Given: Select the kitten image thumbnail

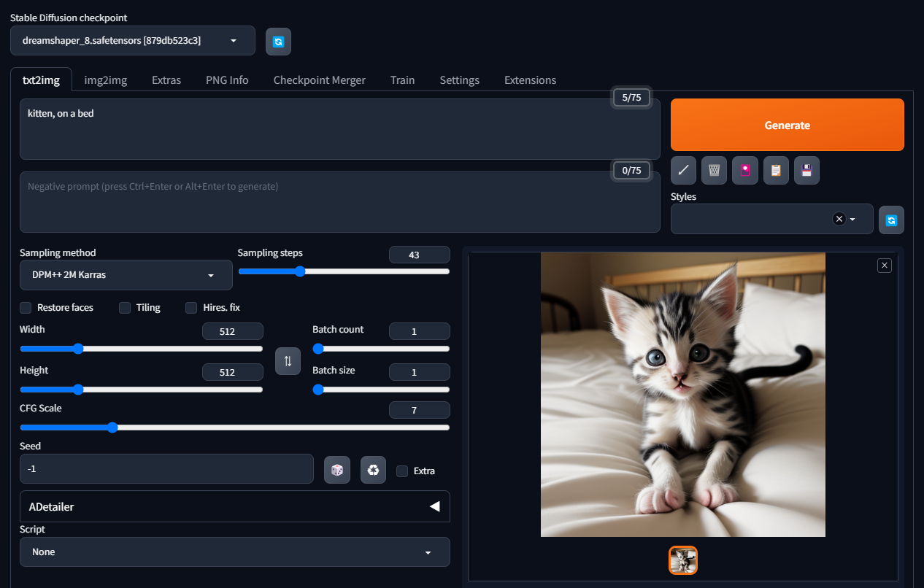Looking at the screenshot, I should [x=682, y=560].
